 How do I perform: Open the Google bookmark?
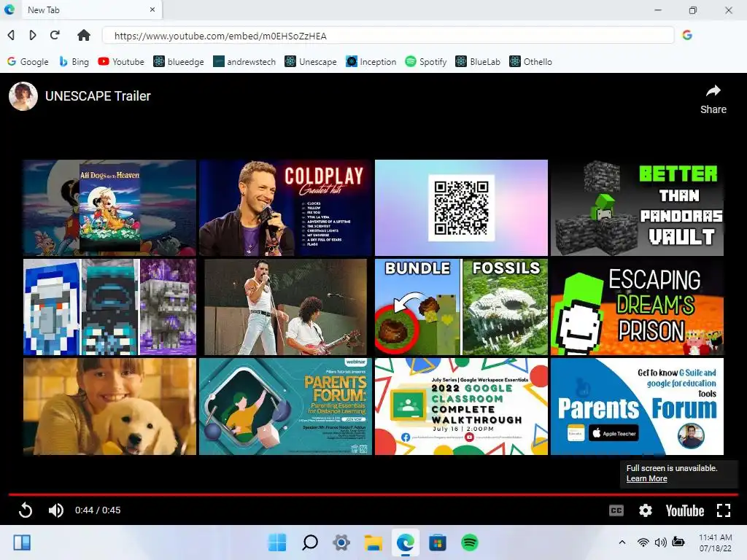(x=28, y=61)
